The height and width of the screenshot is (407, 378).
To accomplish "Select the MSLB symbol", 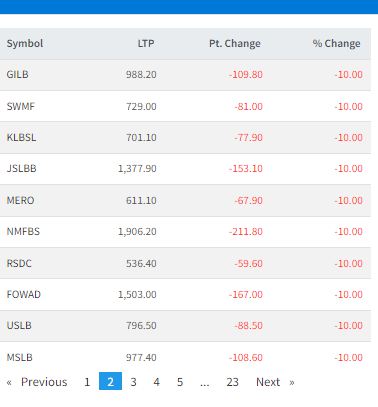I will (20, 357).
